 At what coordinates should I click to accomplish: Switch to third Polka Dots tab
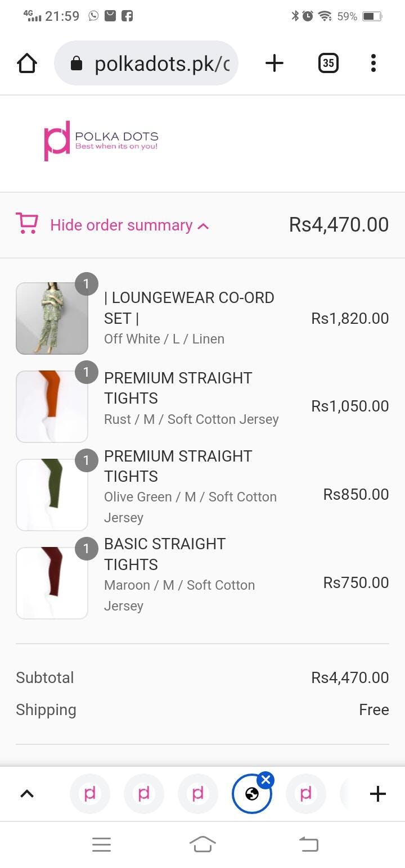[x=198, y=794]
